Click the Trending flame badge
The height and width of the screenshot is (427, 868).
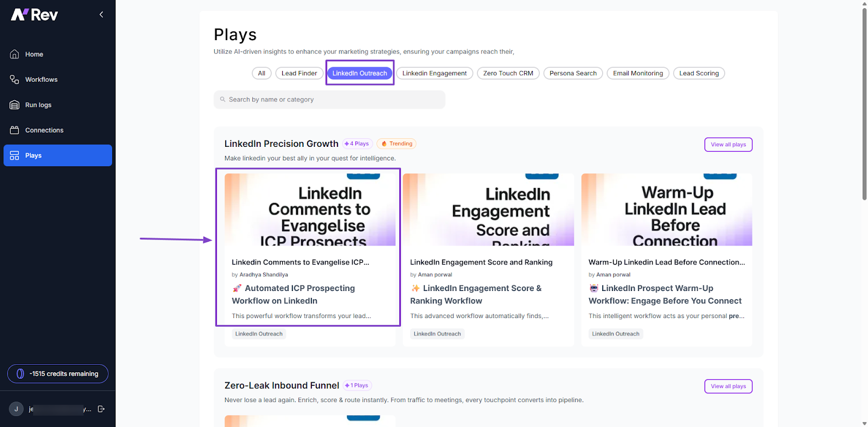tap(397, 144)
